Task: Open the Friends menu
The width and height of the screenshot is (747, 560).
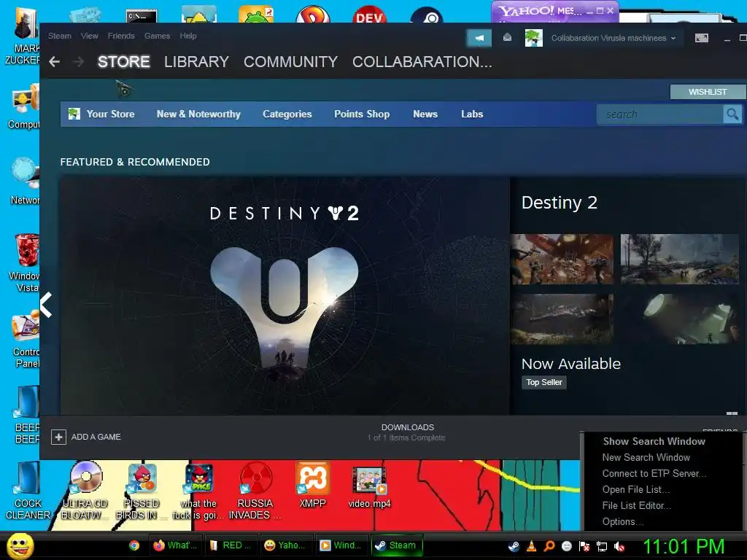Action: coord(121,36)
